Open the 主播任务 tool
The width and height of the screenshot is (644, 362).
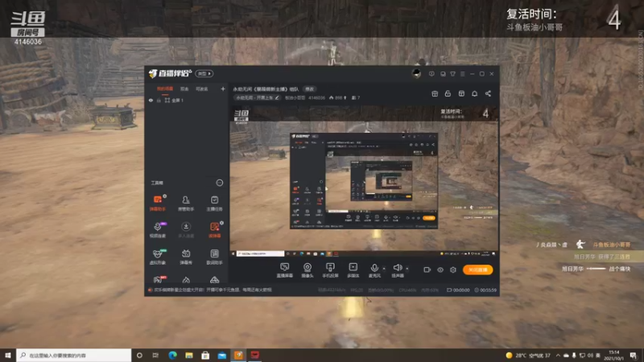click(214, 203)
